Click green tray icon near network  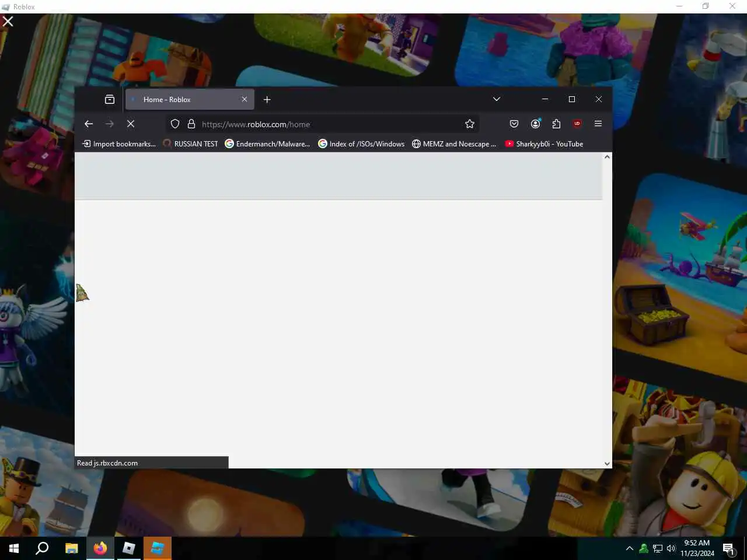(644, 548)
